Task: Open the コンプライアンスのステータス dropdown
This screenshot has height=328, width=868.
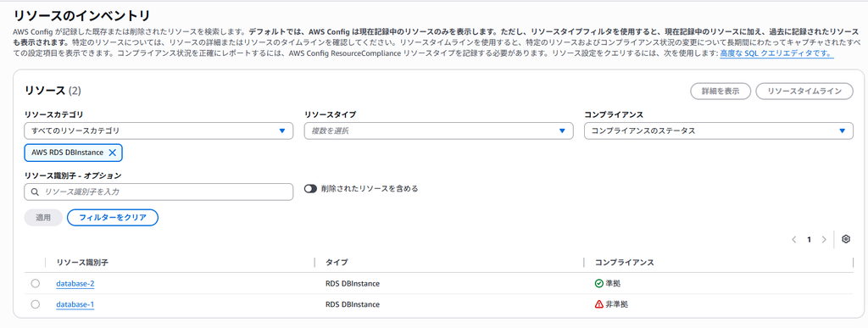Action: coord(719,131)
